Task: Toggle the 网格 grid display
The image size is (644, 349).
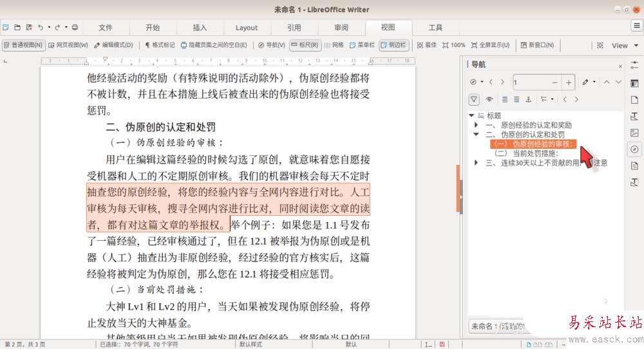Action: click(x=334, y=45)
